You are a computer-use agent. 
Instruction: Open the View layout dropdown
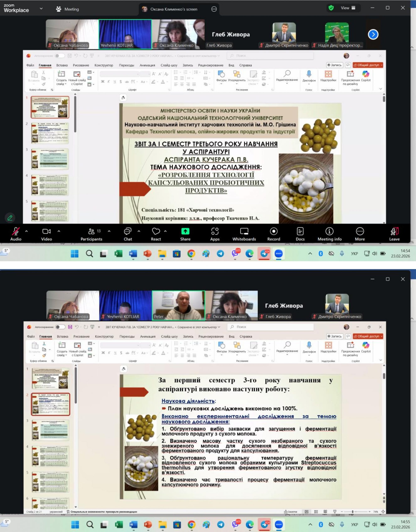pyautogui.click(x=348, y=8)
